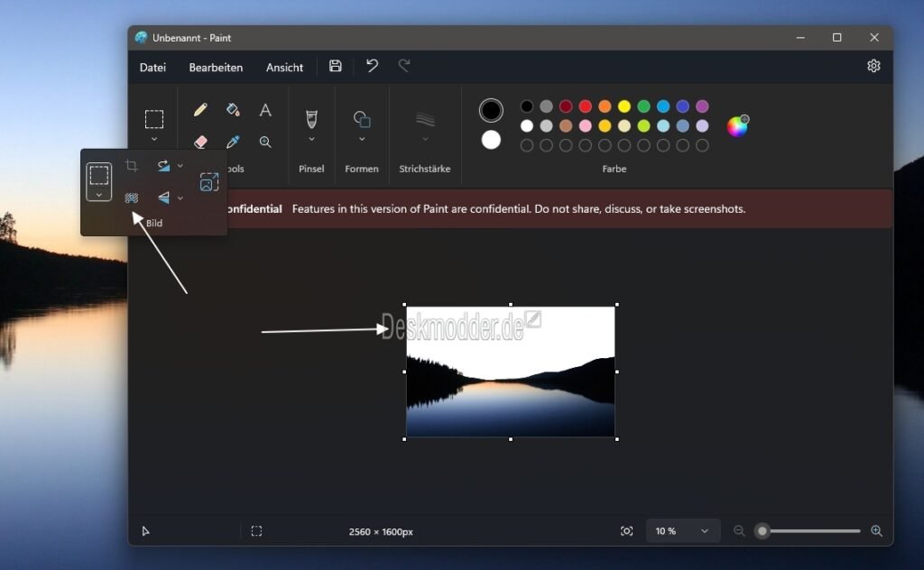Open the Bearbeiten menu

(x=216, y=68)
